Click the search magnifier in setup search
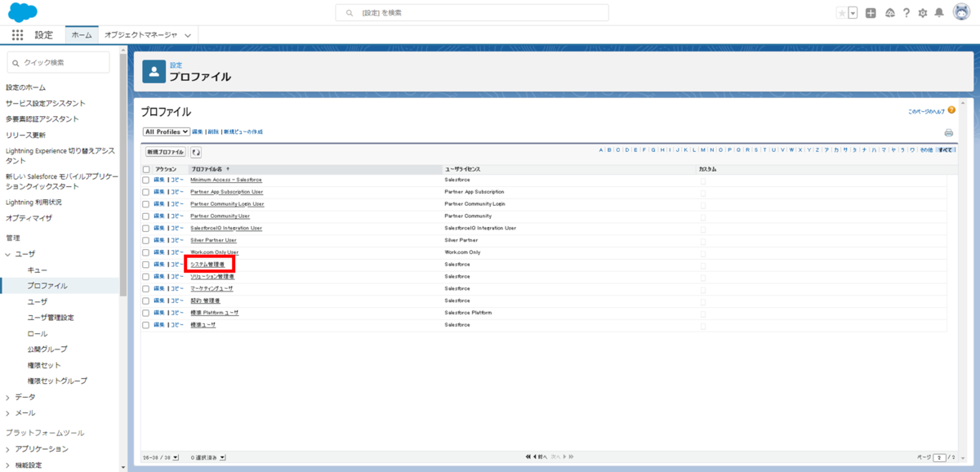Screen dimensions: 980x472 [x=350, y=13]
